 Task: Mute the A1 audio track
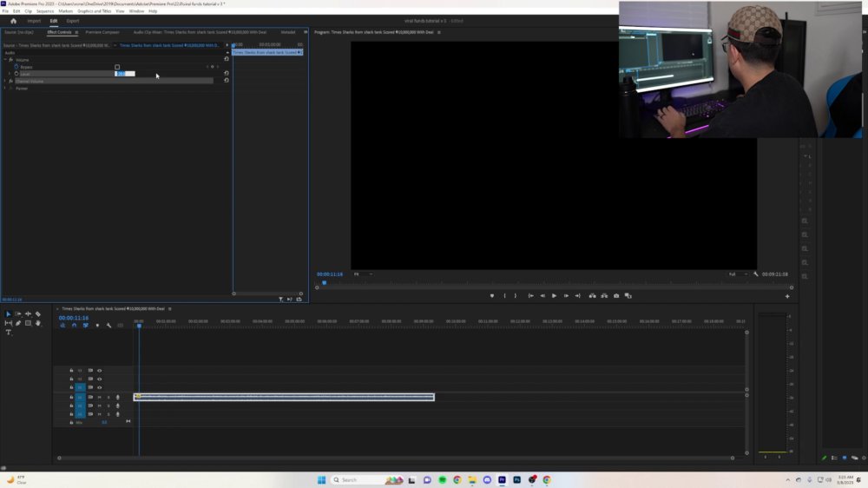[x=100, y=397]
